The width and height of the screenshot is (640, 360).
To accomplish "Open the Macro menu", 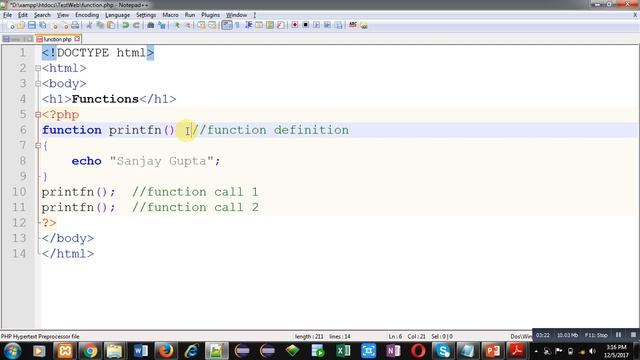I will click(x=170, y=15).
